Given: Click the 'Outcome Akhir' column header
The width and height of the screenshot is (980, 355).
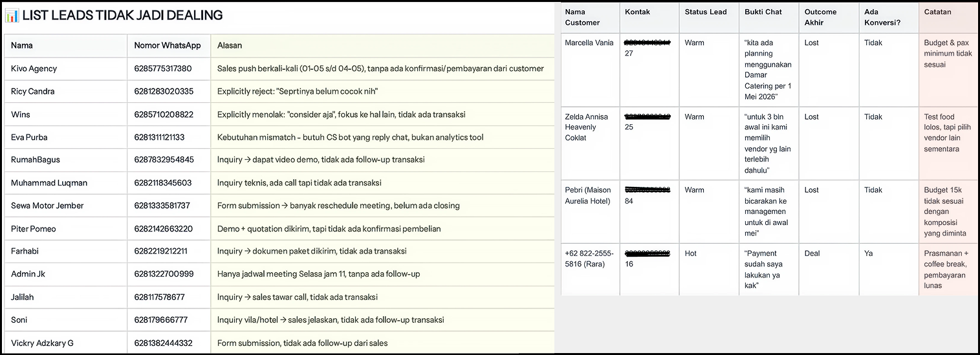Looking at the screenshot, I should click(829, 17).
